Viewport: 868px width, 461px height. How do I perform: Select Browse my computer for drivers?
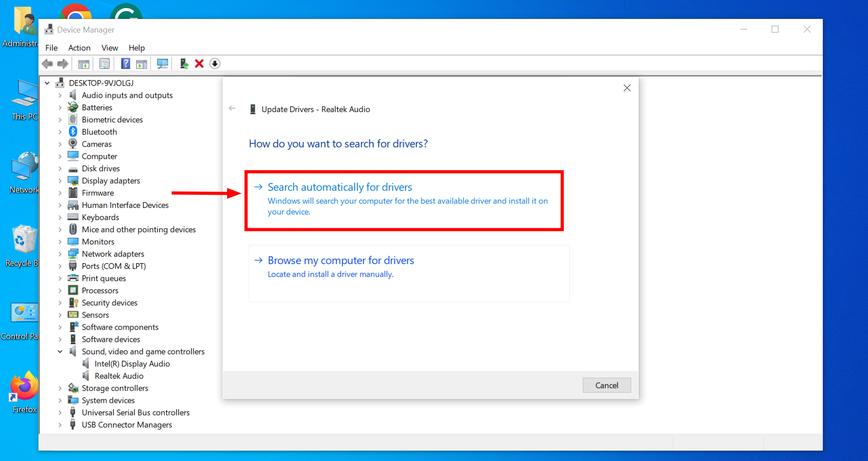341,260
